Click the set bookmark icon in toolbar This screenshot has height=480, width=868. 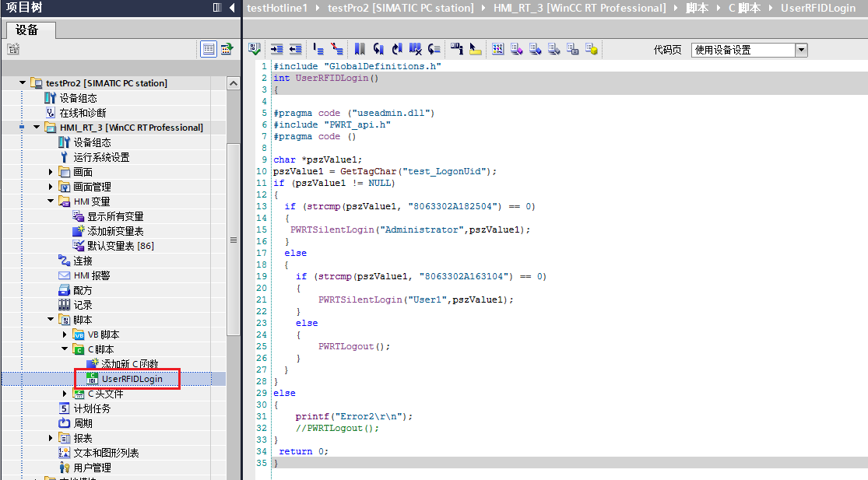point(360,49)
